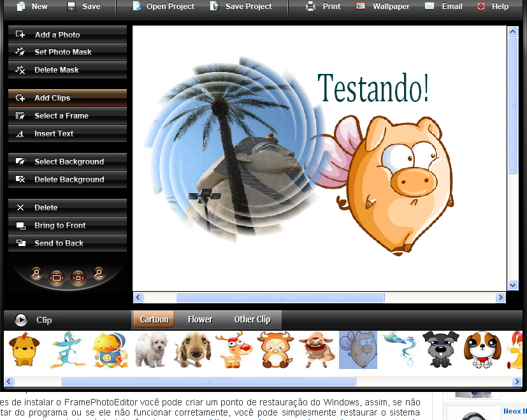
Task: Switch to the Other Clip tab
Action: click(x=252, y=319)
